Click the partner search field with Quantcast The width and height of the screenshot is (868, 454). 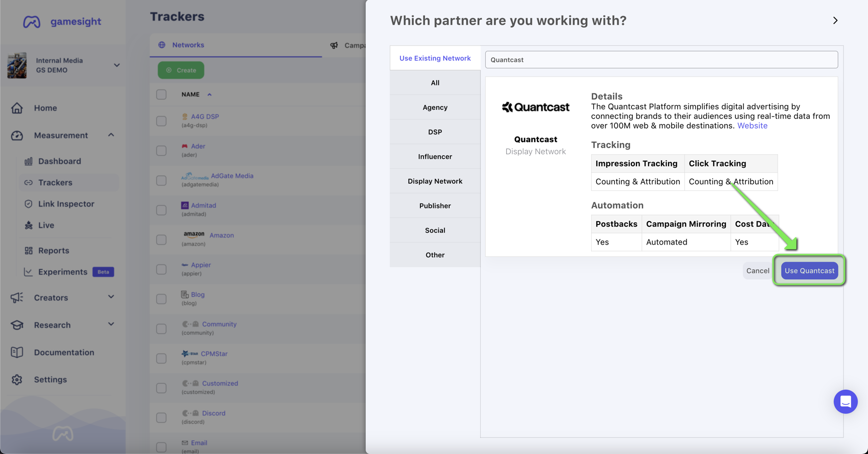tap(661, 60)
